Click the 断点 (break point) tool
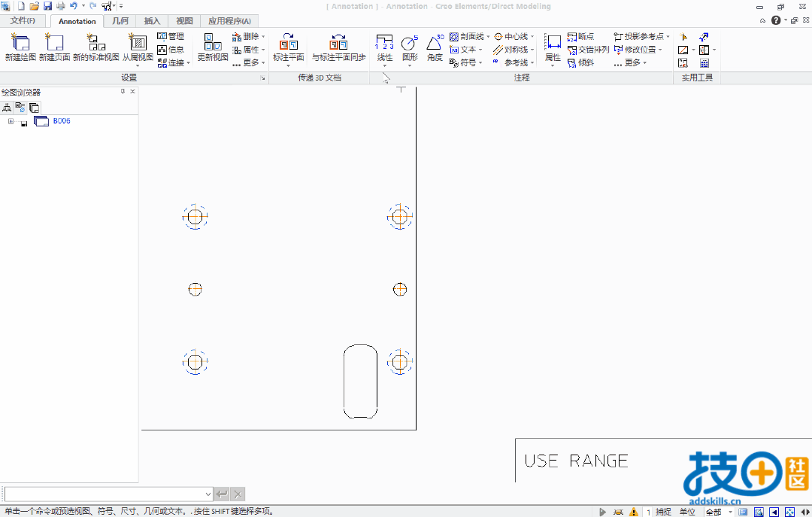 [x=581, y=36]
